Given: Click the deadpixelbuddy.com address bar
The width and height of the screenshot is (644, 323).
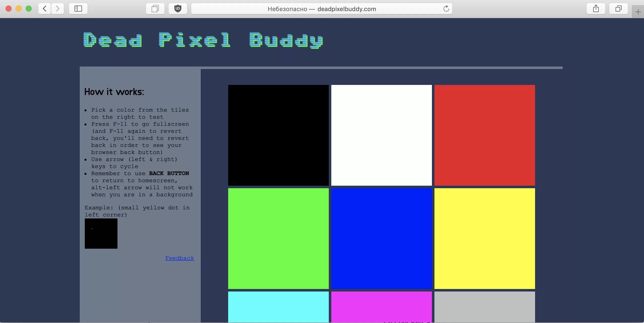Looking at the screenshot, I should (x=322, y=9).
